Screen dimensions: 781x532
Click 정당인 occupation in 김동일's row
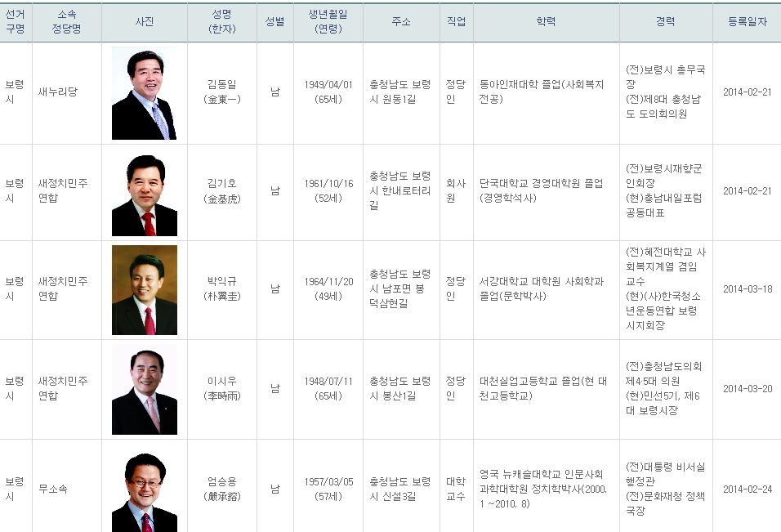[x=456, y=92]
